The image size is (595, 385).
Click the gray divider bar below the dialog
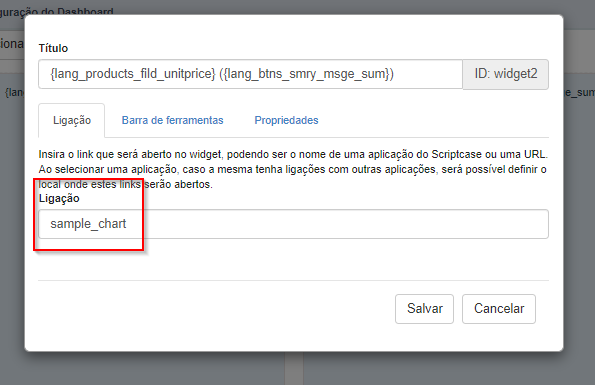(294, 368)
